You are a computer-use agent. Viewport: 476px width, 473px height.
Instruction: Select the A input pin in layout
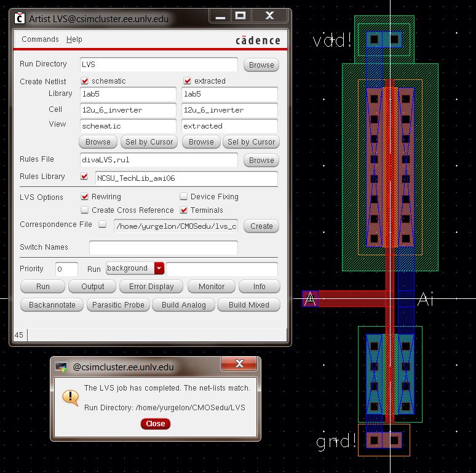pos(310,298)
